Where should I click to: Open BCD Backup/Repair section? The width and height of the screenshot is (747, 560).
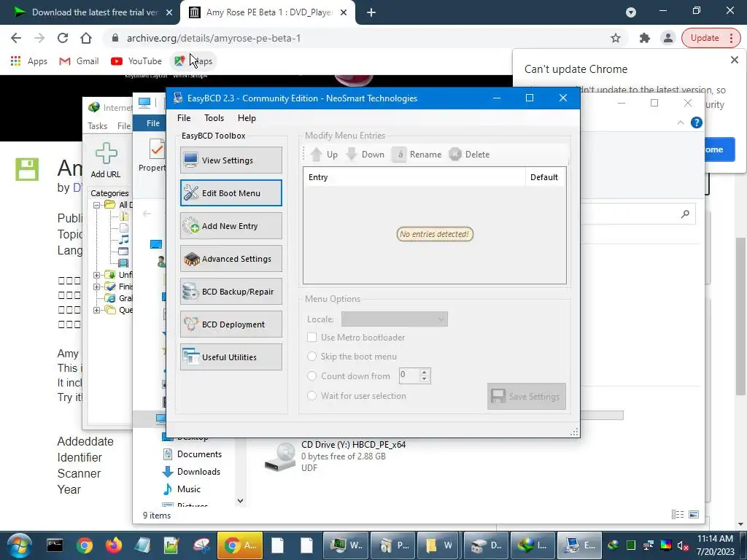[x=231, y=292]
